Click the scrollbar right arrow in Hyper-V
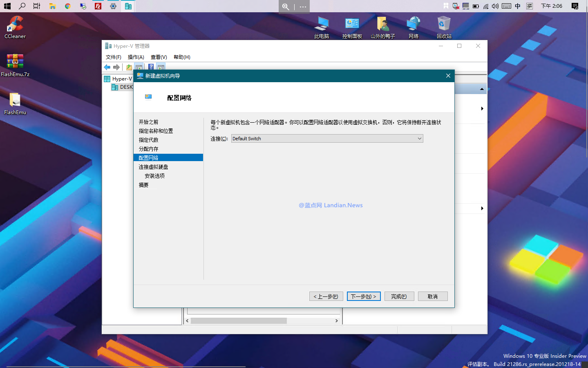Viewport: 588px width, 368px height. coord(336,321)
